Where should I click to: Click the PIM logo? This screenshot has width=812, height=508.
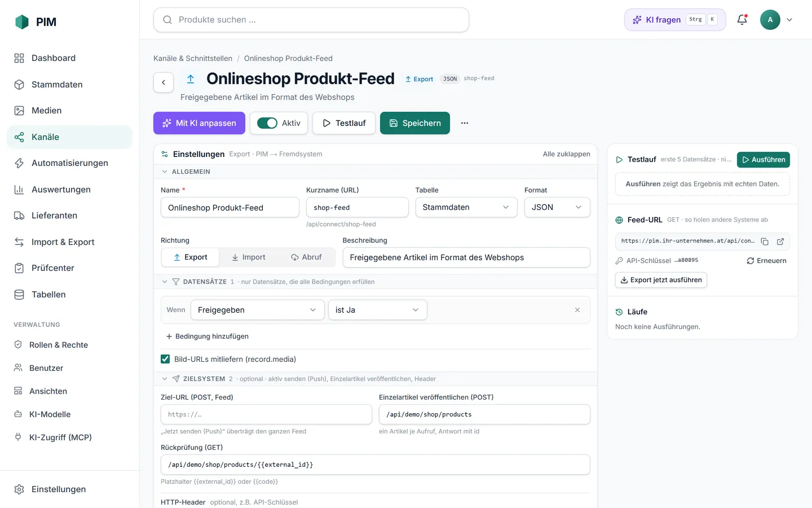pyautogui.click(x=36, y=22)
